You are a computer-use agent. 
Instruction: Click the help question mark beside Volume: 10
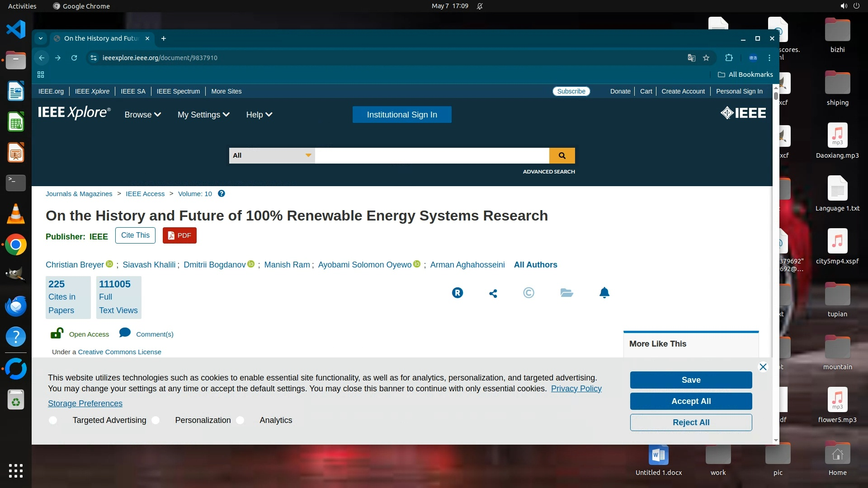222,194
